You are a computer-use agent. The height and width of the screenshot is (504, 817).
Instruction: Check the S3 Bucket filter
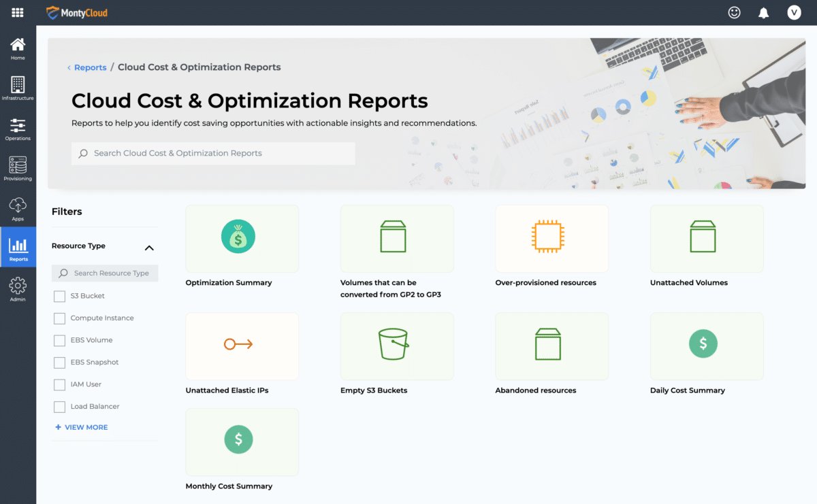point(60,297)
